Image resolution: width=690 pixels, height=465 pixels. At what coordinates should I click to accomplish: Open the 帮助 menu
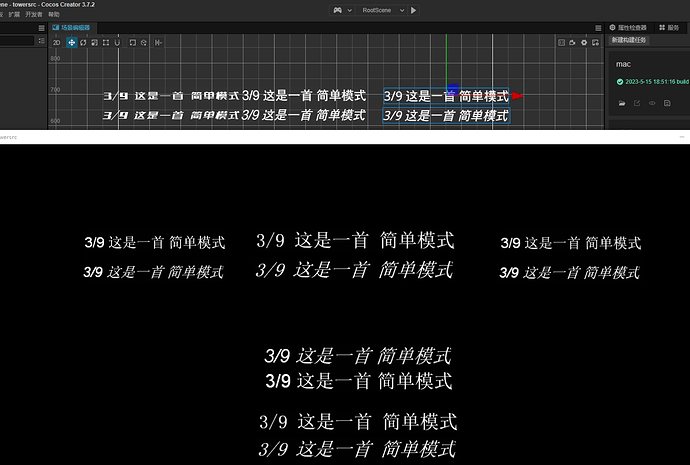pos(54,15)
